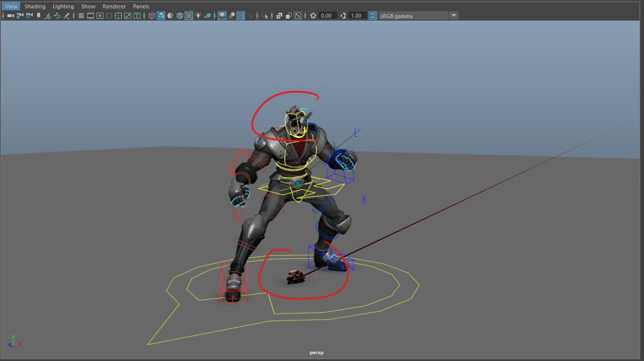The height and width of the screenshot is (361, 644).
Task: Click the Shadows icon next to light bulb
Action: click(208, 16)
